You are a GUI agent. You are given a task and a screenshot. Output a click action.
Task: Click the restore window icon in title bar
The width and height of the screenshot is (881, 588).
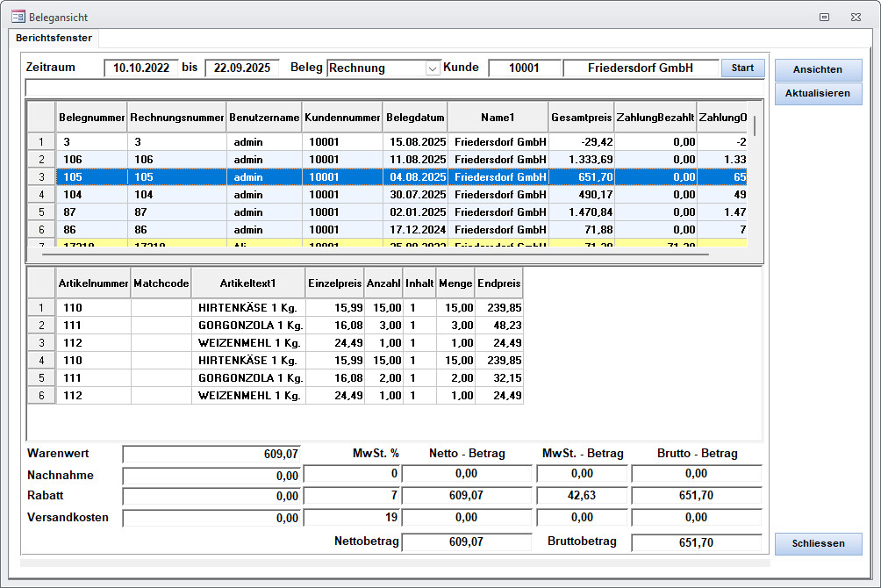click(824, 17)
